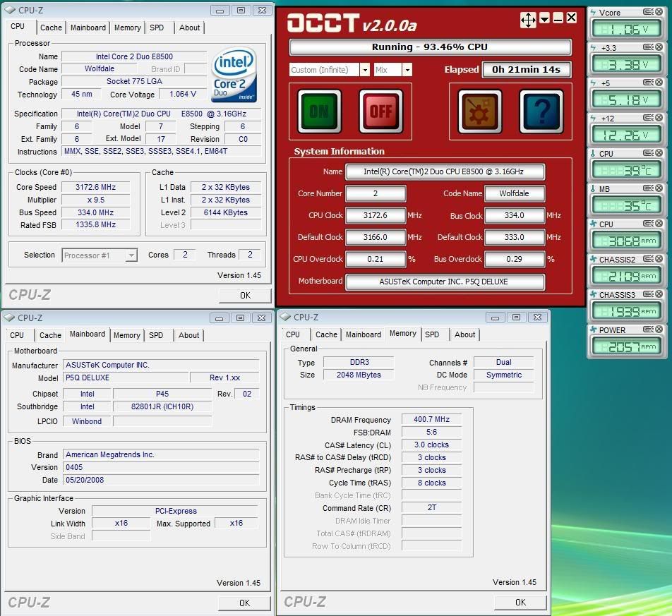Image resolution: width=672 pixels, height=616 pixels.
Task: Expand the Mix test type dropdown
Action: click(x=407, y=70)
